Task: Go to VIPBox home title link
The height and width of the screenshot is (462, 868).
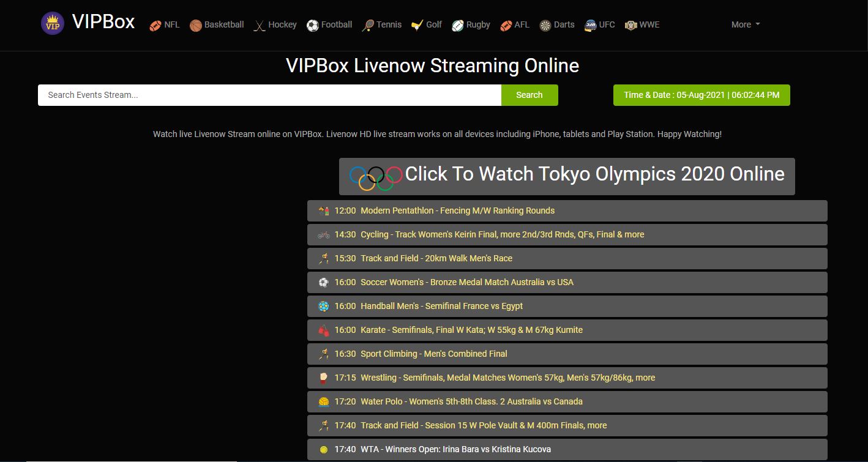Action: tap(103, 21)
